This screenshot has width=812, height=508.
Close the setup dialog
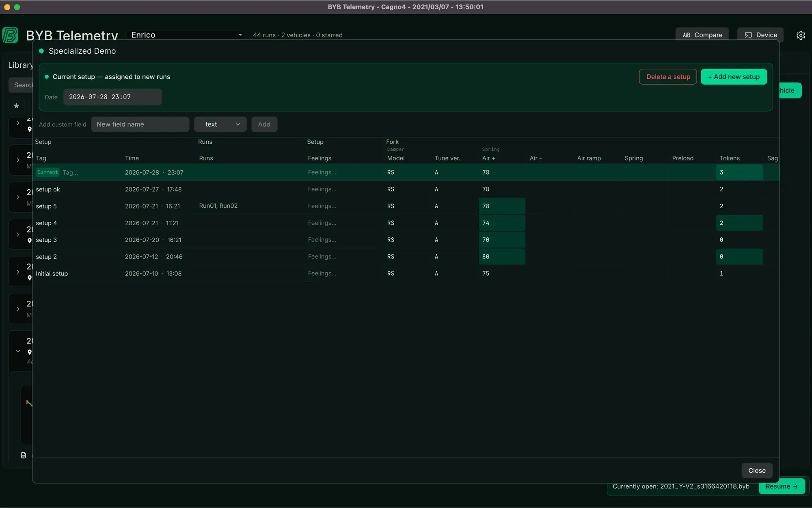point(757,470)
